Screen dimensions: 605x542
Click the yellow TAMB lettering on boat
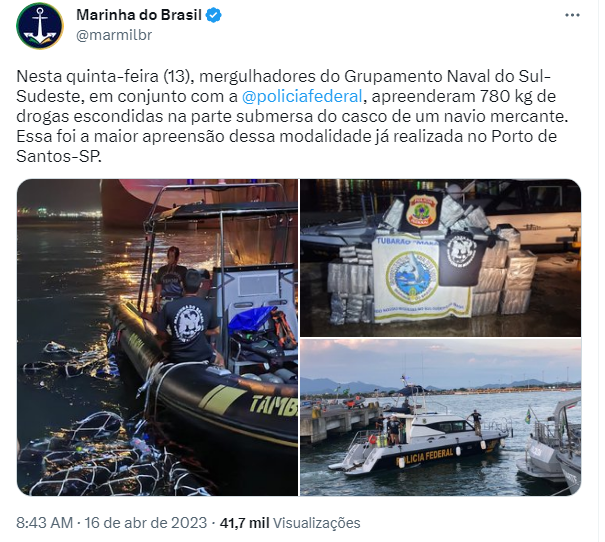click(x=273, y=405)
